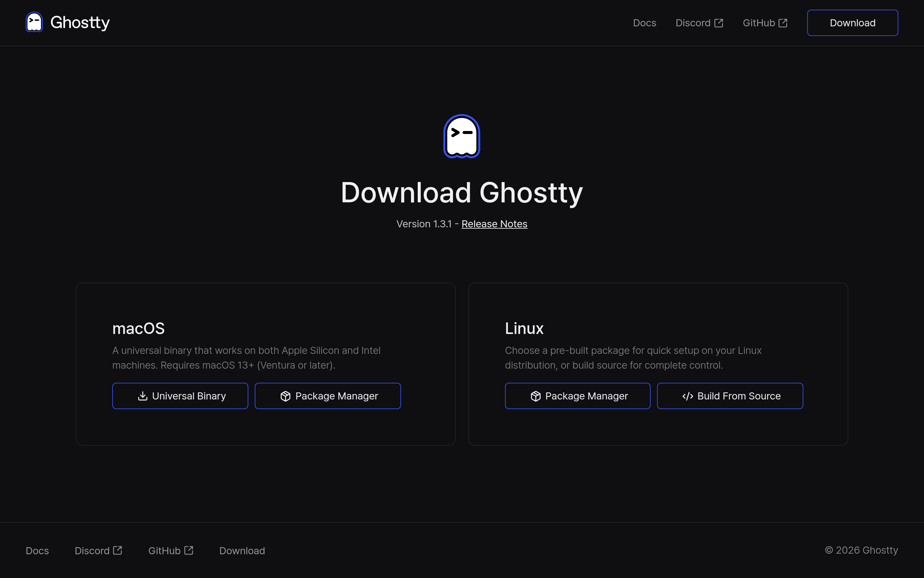
Task: Click the macOS description mentioning Apple Silicon
Action: (246, 358)
